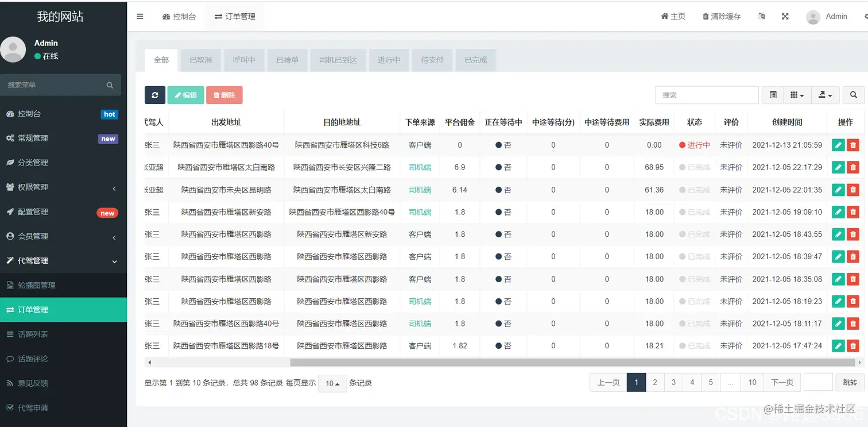This screenshot has height=427, width=868.
Task: Click the page jump number input
Action: pyautogui.click(x=818, y=382)
